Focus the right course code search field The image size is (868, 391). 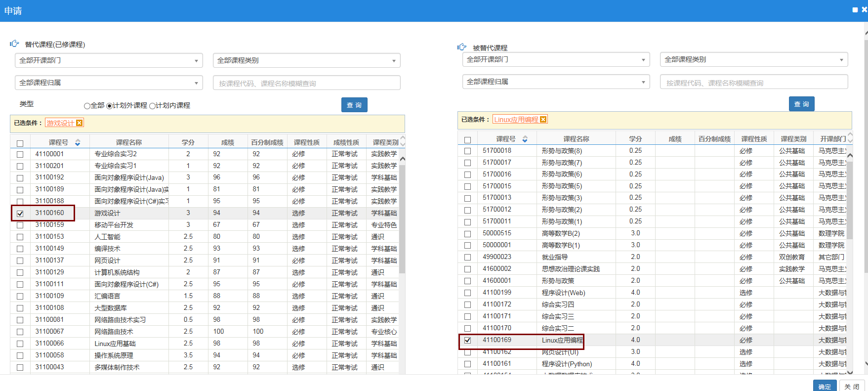click(x=753, y=83)
